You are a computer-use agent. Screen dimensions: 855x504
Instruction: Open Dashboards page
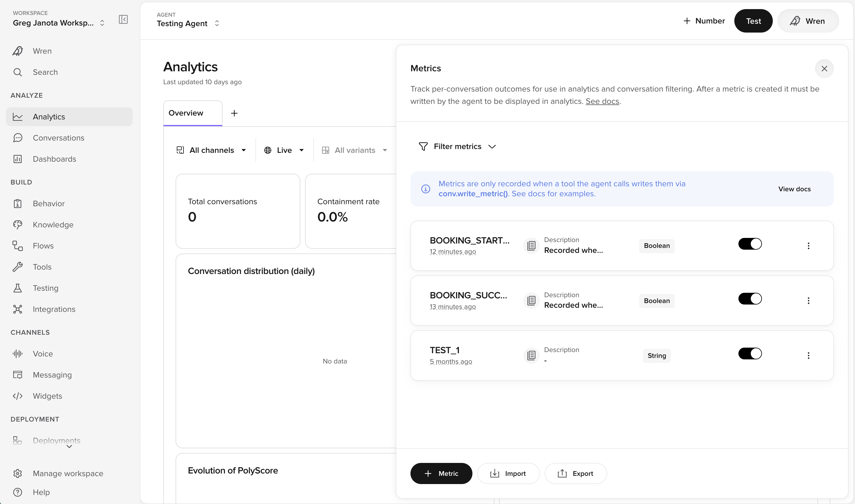coord(69,159)
